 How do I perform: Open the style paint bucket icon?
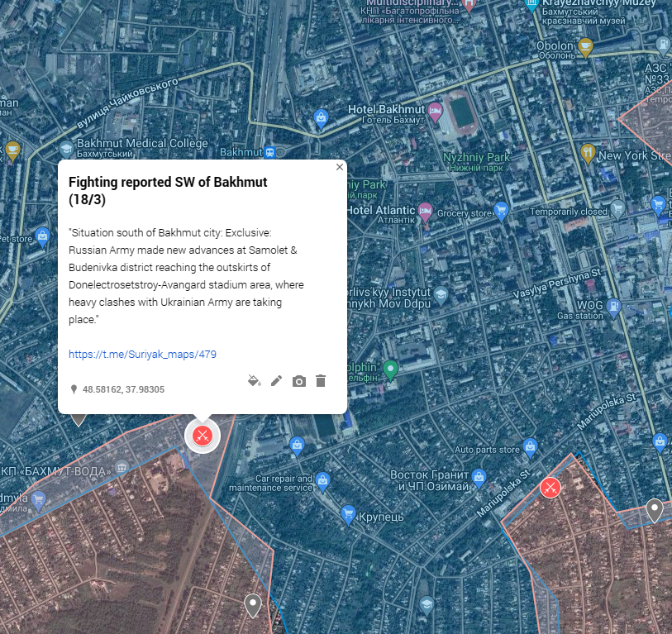point(255,381)
